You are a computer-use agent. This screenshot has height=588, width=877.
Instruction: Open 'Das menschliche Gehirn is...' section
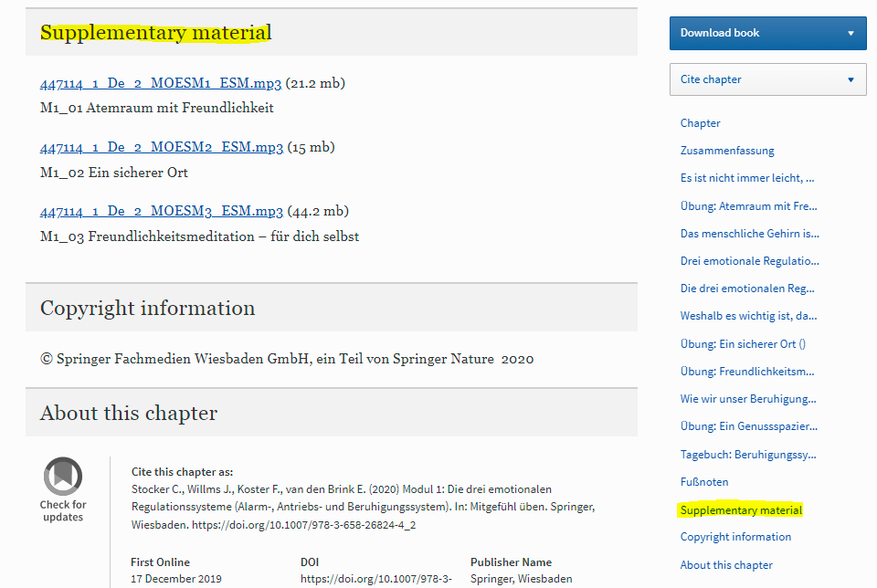point(749,233)
